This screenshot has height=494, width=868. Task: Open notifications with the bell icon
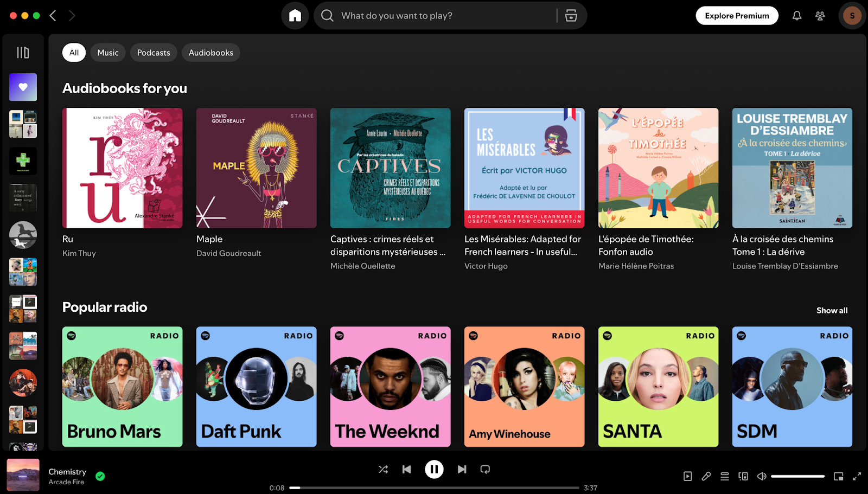click(797, 15)
